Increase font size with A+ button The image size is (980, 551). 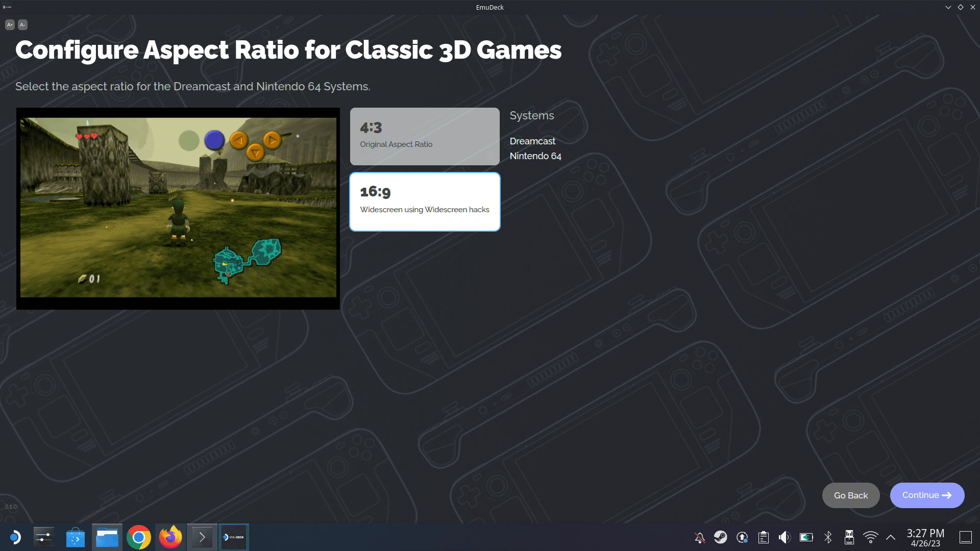10,24
